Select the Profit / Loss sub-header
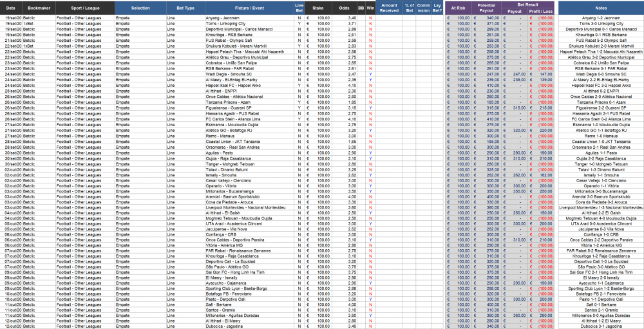 542,12
